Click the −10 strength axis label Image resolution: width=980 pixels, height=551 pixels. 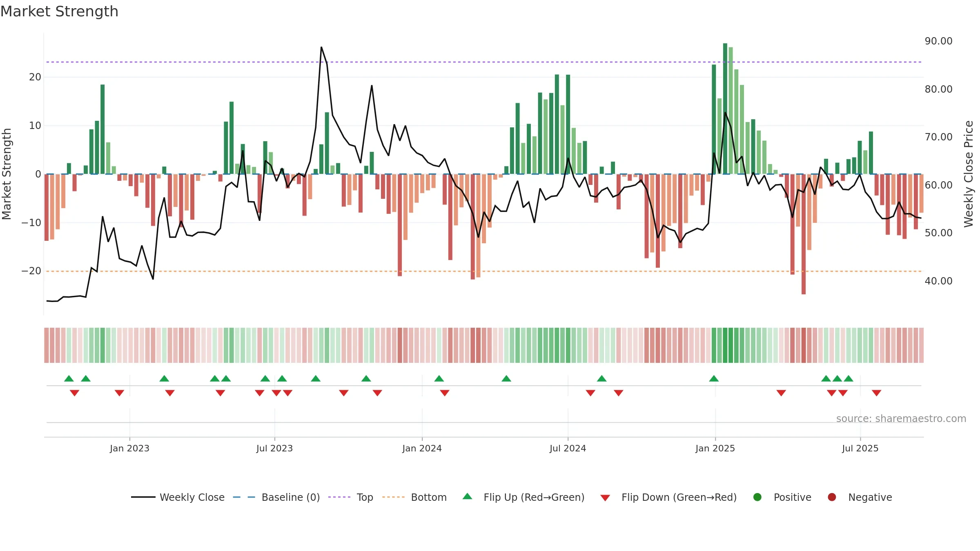pos(31,223)
